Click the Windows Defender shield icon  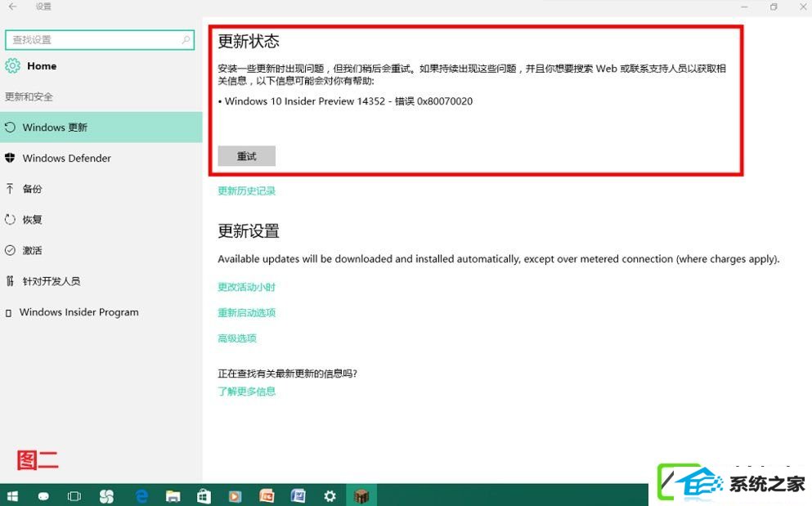[10, 158]
